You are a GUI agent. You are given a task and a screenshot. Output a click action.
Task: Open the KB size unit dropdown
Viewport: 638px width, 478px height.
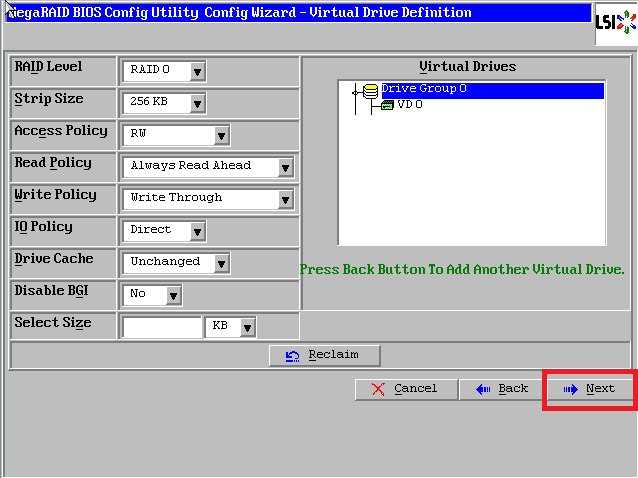[231, 327]
